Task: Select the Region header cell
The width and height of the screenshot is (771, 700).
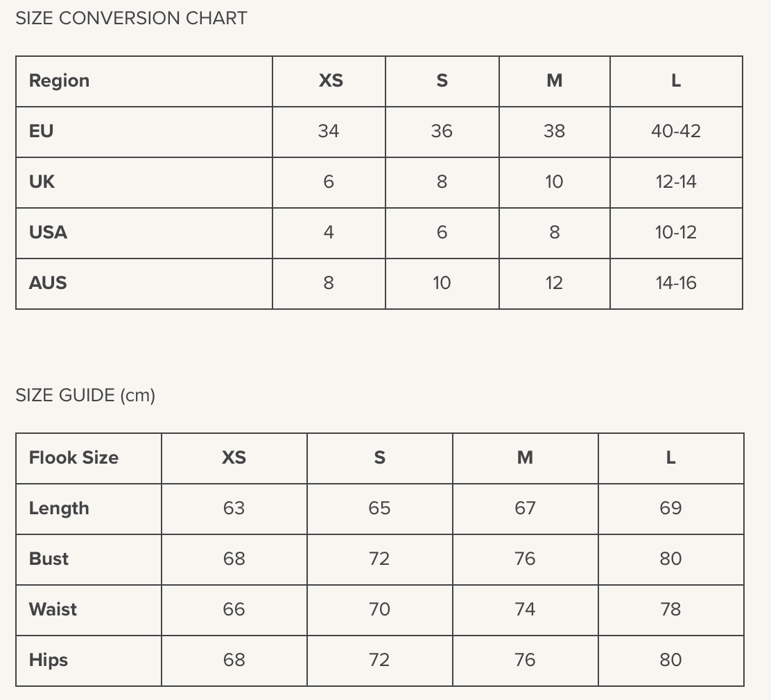Action: [x=60, y=81]
